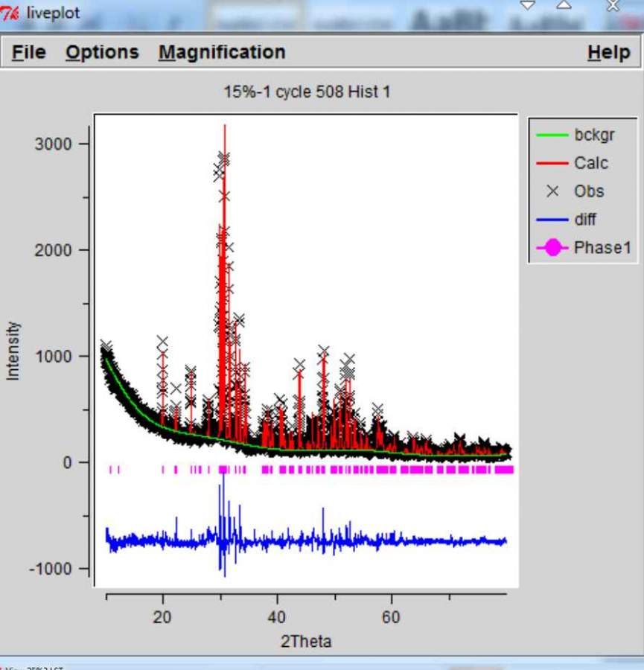Click the Intensity y-axis label
This screenshot has height=670, width=644.
click(x=13, y=351)
